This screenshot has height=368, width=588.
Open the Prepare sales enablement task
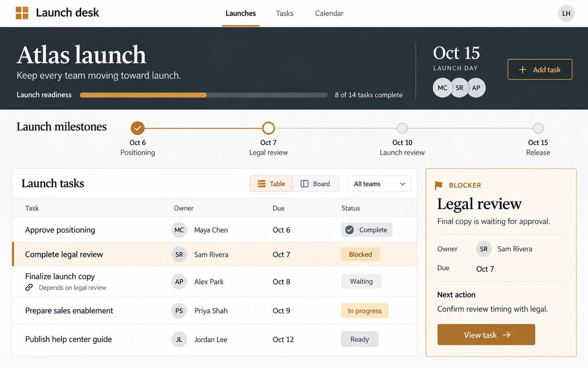pos(69,310)
